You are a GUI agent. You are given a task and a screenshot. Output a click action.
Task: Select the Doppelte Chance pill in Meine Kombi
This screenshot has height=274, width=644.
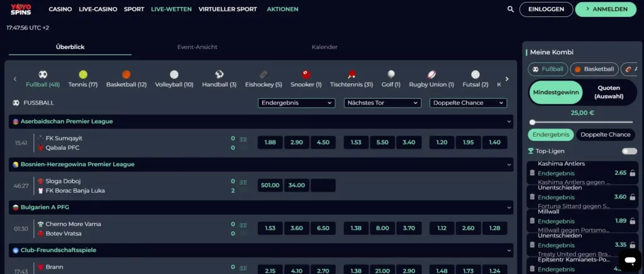click(606, 135)
